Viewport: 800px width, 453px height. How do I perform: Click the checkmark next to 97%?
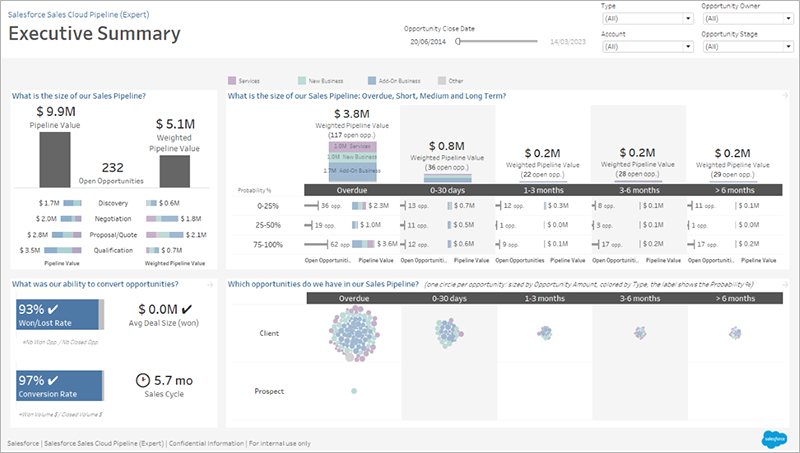pos(53,381)
